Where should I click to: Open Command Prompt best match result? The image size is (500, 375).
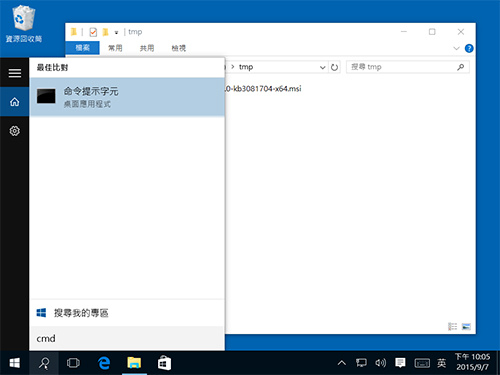127,97
